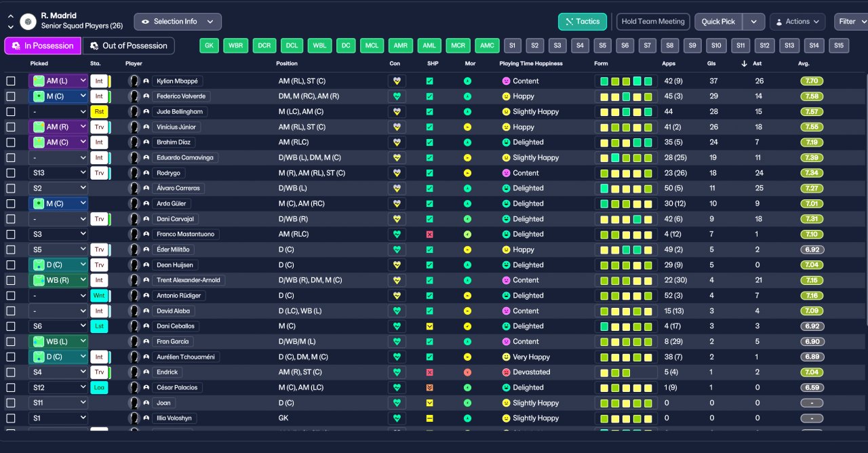Click Endrick's Devastated sad face icon

click(x=506, y=372)
